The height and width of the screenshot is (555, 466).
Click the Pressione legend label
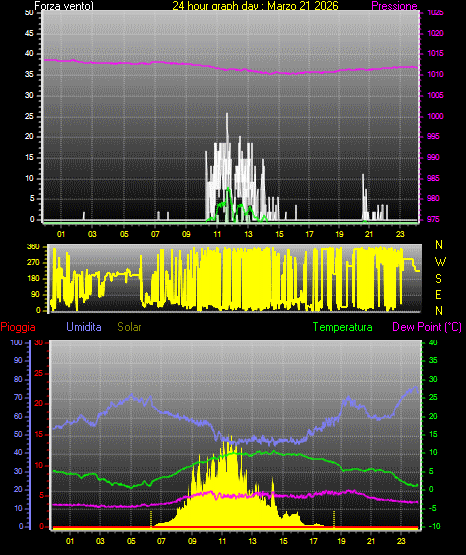pos(394,6)
